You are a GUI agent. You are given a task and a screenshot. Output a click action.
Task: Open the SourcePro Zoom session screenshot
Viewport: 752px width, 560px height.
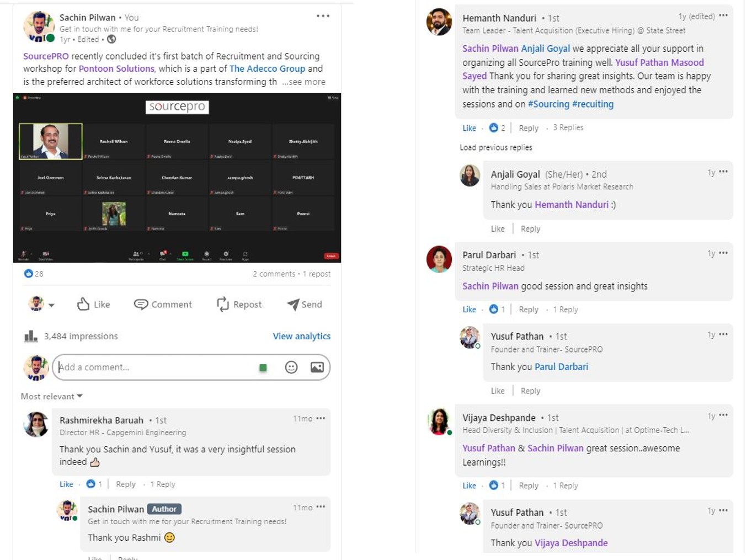[x=177, y=178]
